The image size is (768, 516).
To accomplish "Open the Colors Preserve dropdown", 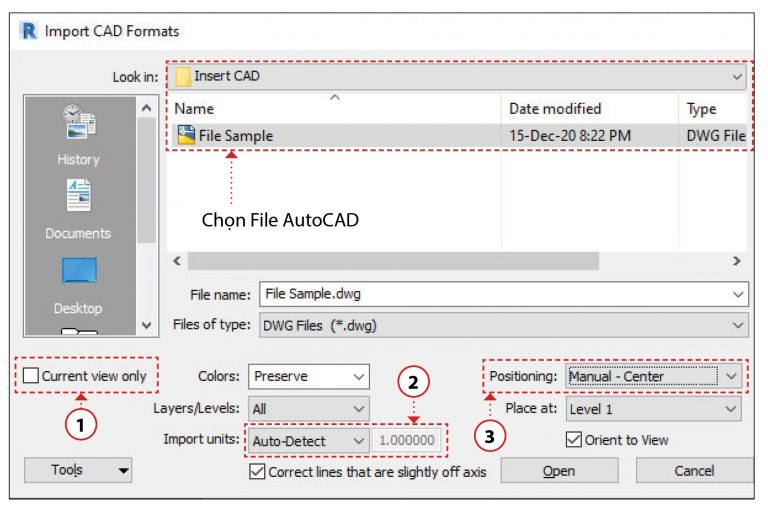I will [x=309, y=377].
